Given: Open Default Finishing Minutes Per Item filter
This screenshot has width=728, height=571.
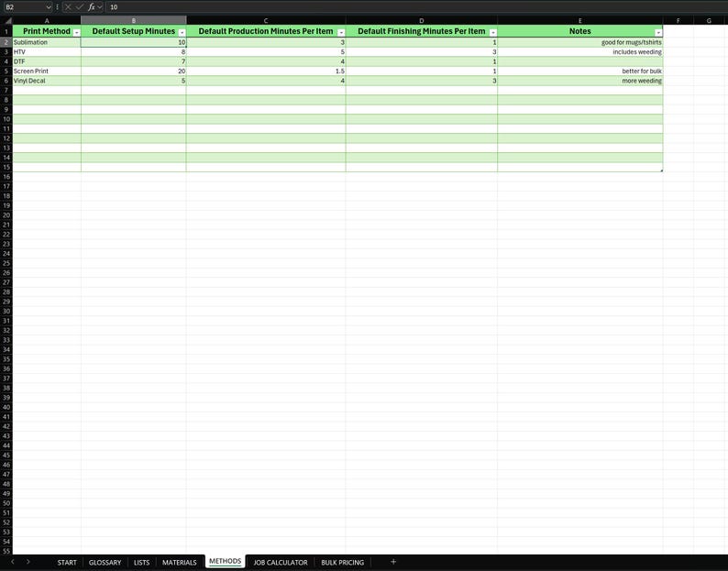Looking at the screenshot, I should [x=493, y=32].
